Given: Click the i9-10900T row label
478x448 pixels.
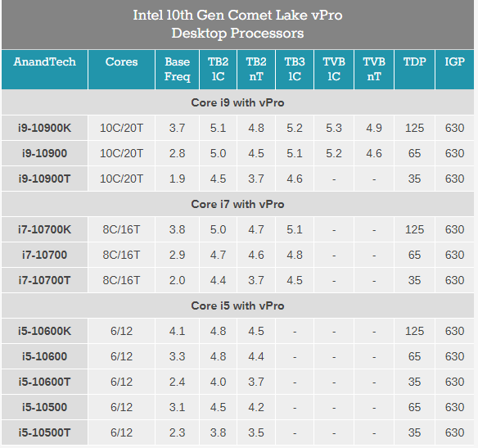Looking at the screenshot, I should point(44,179).
